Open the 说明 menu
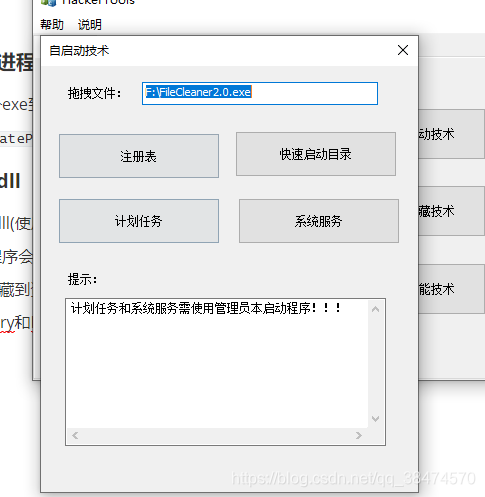This screenshot has height=497, width=485. (90, 25)
